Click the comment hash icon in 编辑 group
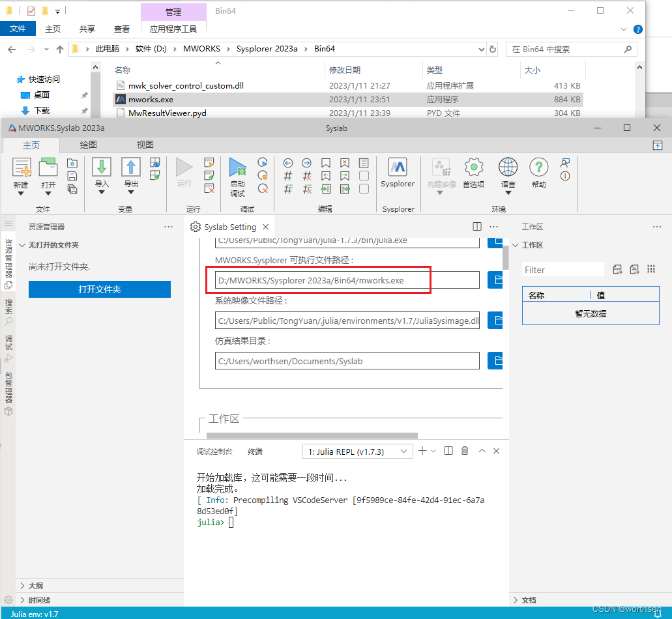672x619 pixels. click(x=288, y=176)
